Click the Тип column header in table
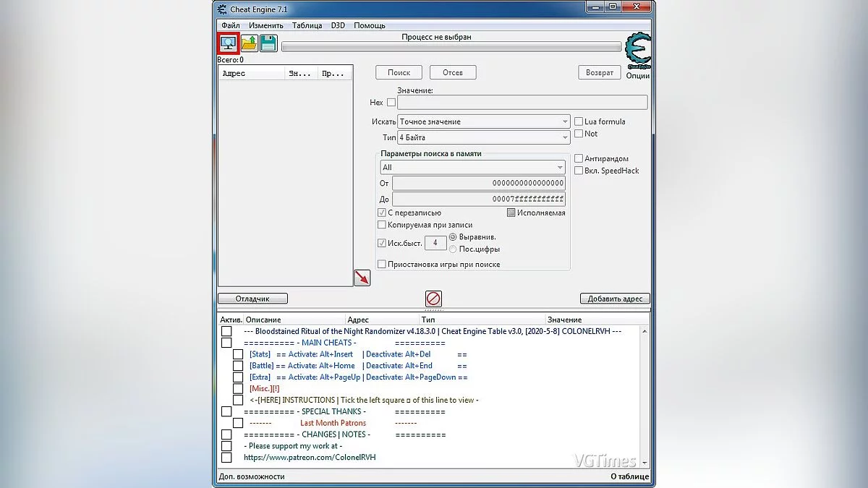 coord(482,320)
